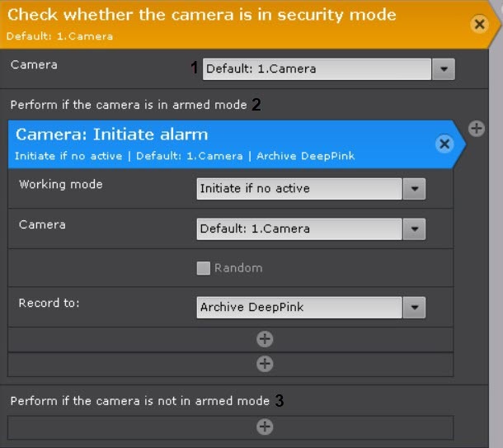Click Perform if camera is in armed mode label
The width and height of the screenshot is (503, 448).
[x=129, y=106]
